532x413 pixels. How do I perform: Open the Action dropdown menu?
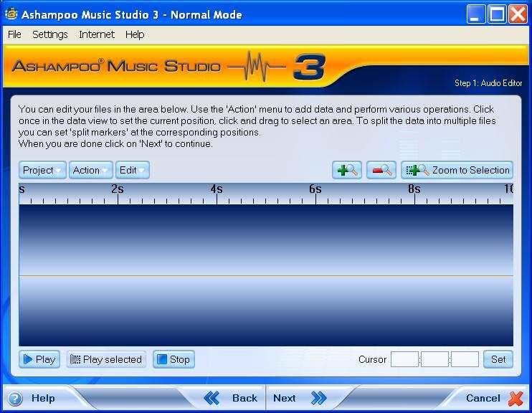coord(91,170)
